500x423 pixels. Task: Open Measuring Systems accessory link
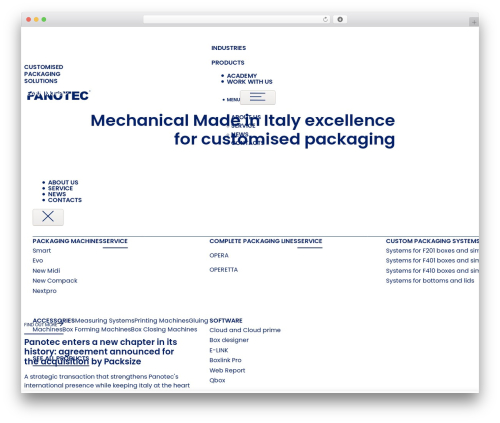click(x=104, y=321)
